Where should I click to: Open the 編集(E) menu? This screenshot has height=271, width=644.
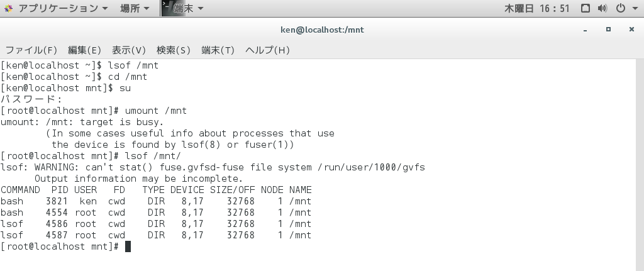[84, 50]
